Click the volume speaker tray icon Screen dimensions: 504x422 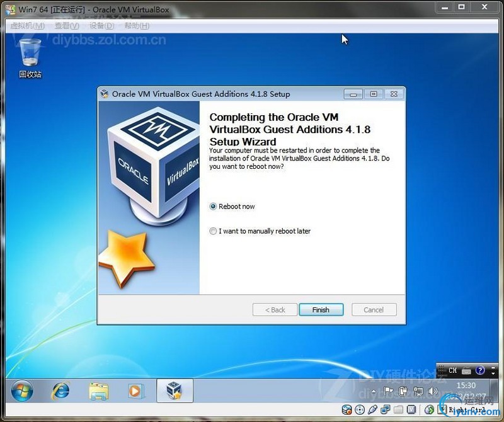433,391
